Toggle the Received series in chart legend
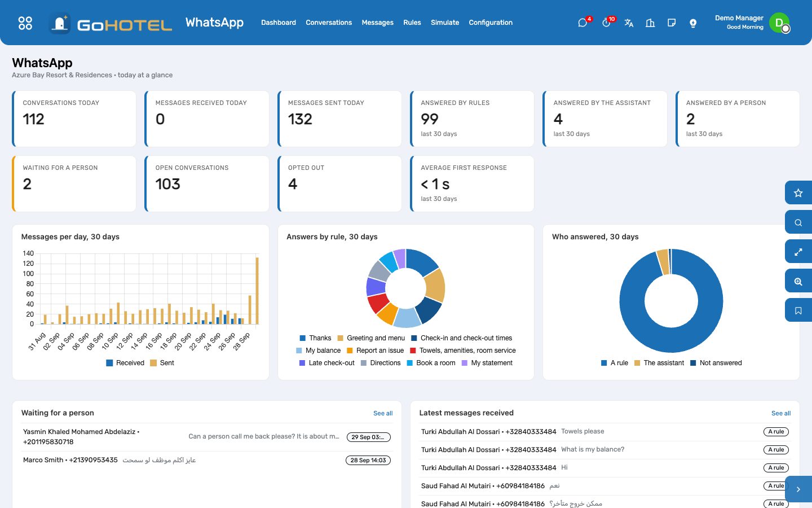 (x=125, y=363)
